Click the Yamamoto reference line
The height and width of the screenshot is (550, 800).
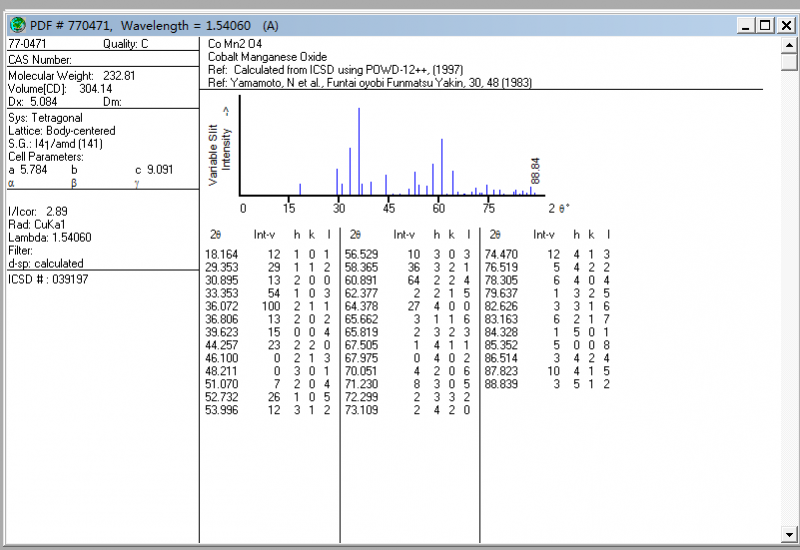click(370, 83)
